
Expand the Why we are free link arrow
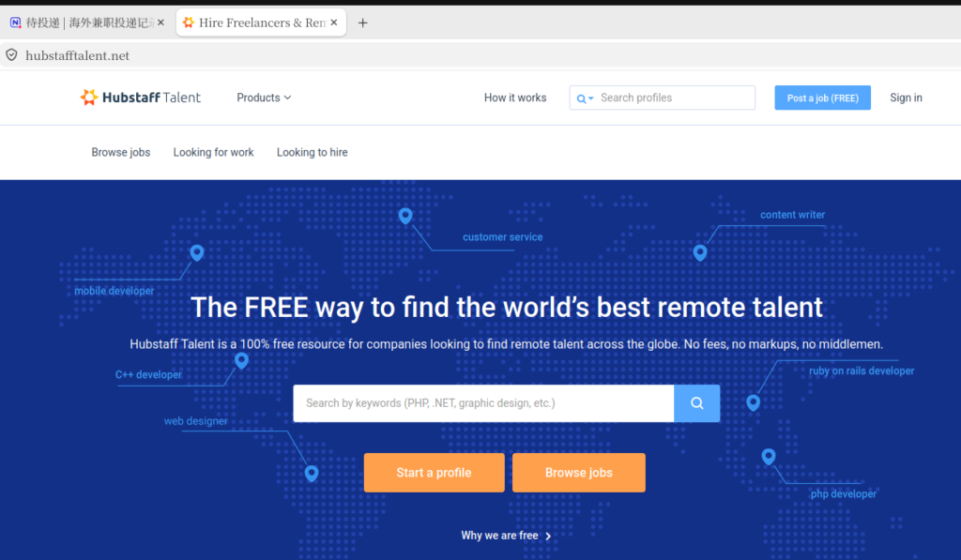point(548,537)
